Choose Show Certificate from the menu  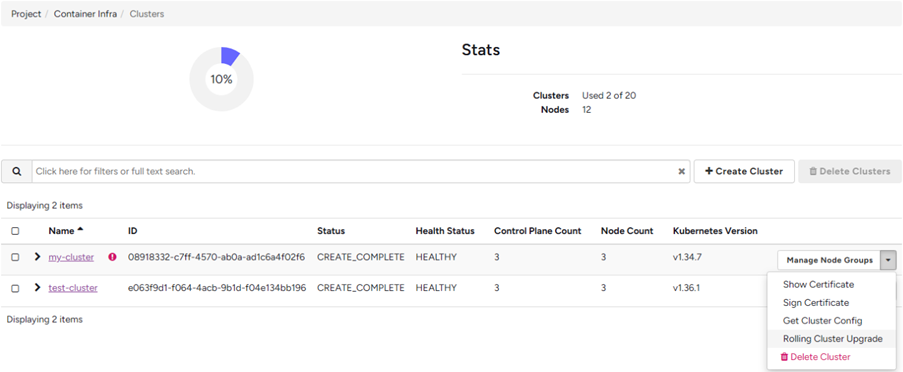[818, 284]
